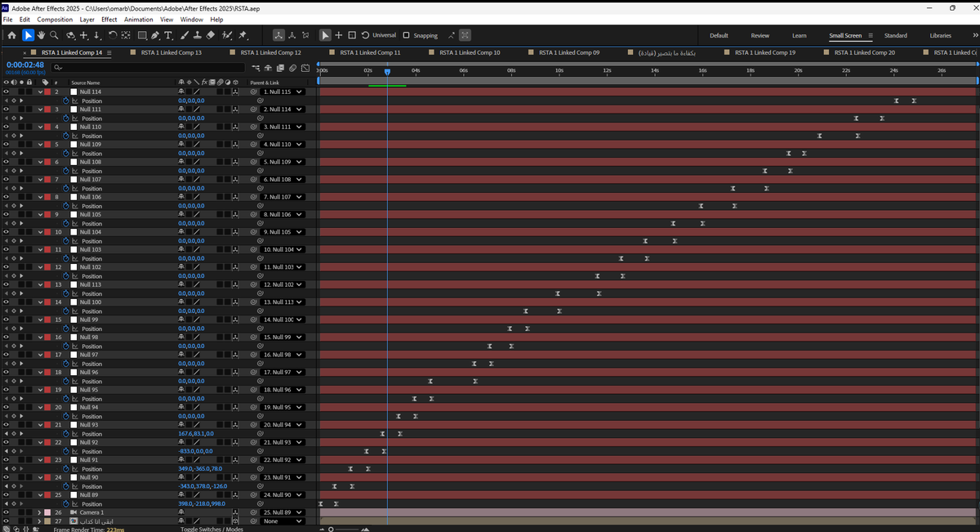This screenshot has width=980, height=532.
Task: Click the pink label swatch of Camera 1
Action: click(47, 512)
